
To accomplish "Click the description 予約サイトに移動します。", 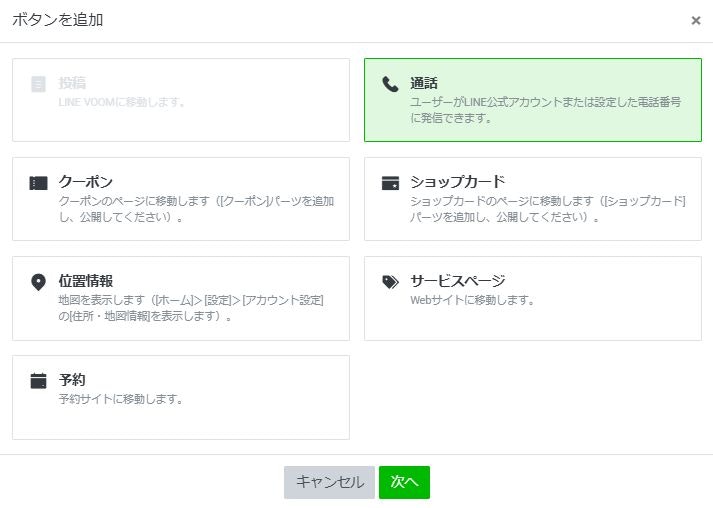I will pos(121,399).
